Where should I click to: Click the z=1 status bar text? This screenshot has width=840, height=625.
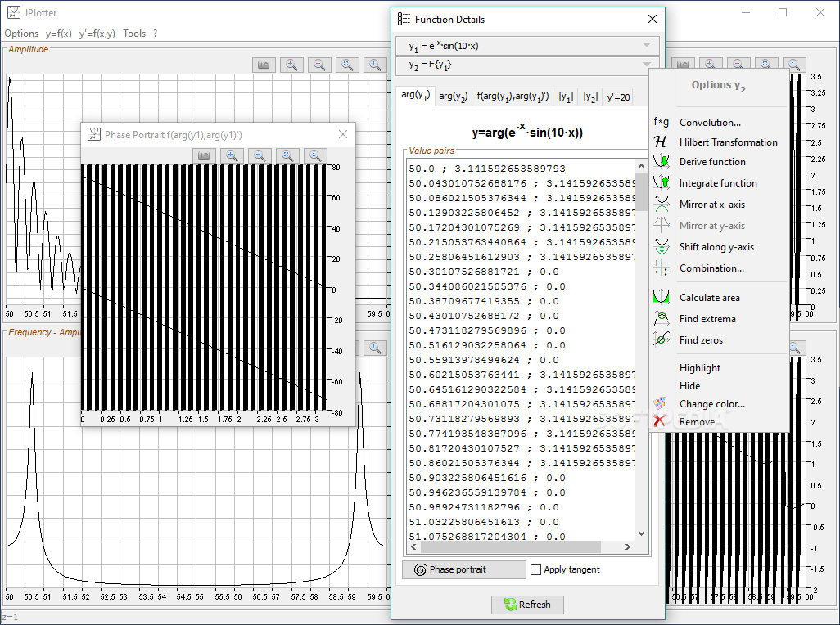click(x=10, y=617)
